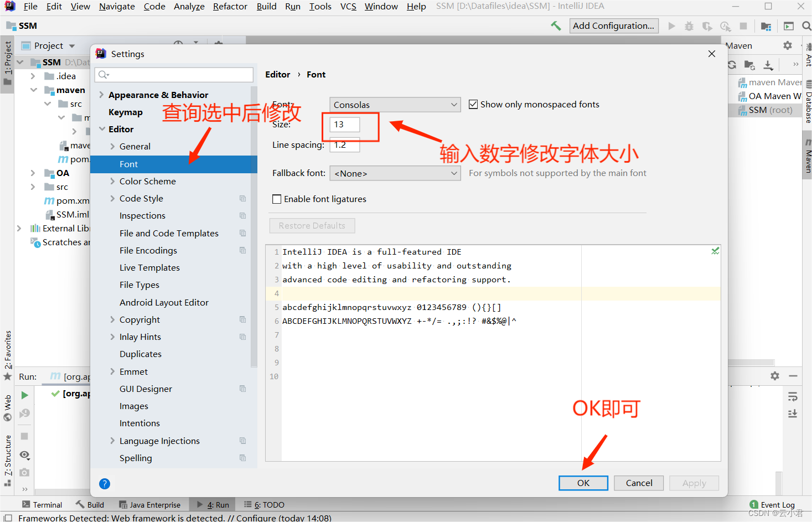812x522 pixels.
Task: Toggle Show only monospaced fonts checkbox
Action: [x=473, y=104]
